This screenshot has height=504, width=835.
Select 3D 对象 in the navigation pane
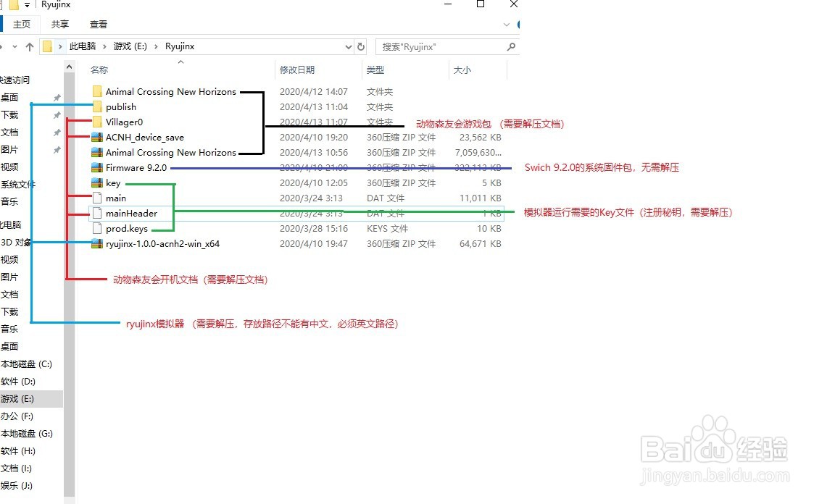coord(15,242)
